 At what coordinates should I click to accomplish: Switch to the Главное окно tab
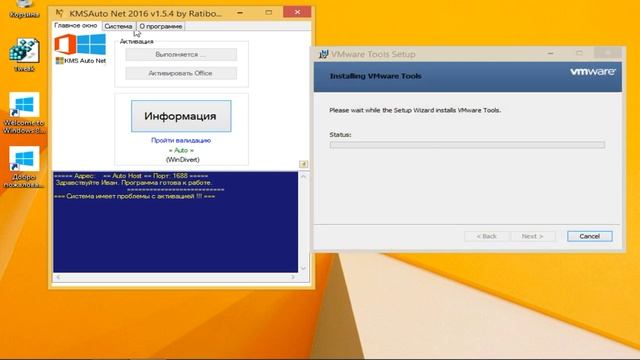click(76, 25)
